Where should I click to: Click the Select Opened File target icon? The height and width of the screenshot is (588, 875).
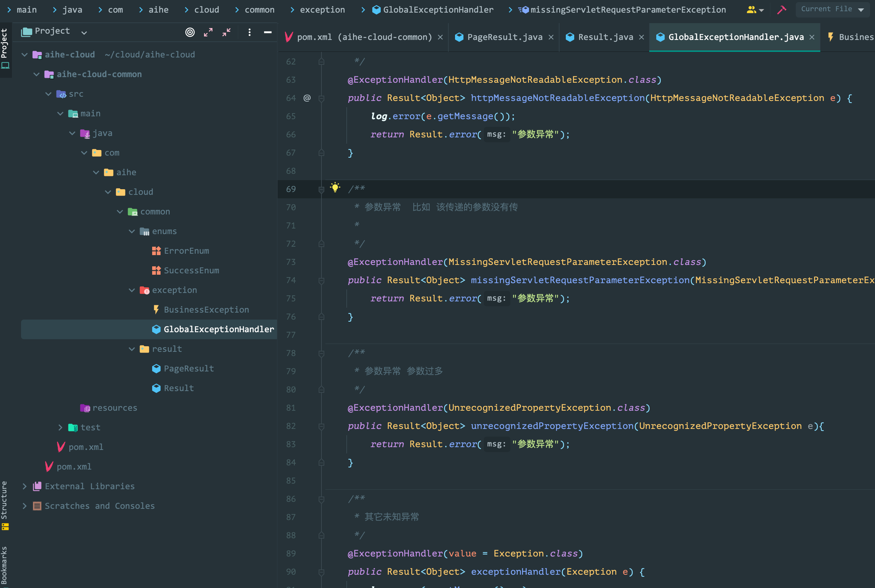[x=190, y=32]
